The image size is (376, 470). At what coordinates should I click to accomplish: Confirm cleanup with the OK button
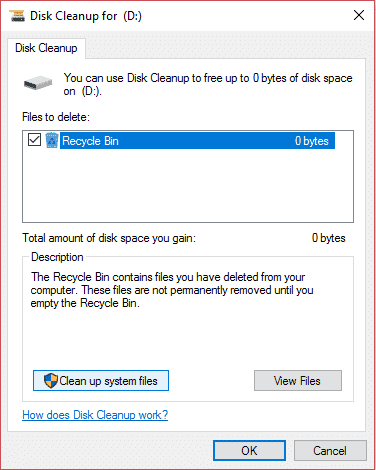coord(249,451)
